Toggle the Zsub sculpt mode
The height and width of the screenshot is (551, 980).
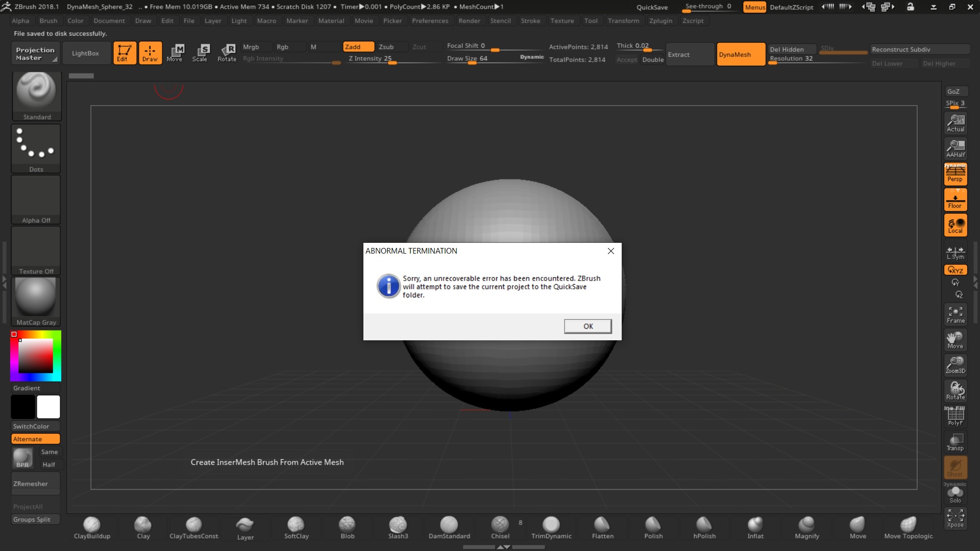coord(385,46)
